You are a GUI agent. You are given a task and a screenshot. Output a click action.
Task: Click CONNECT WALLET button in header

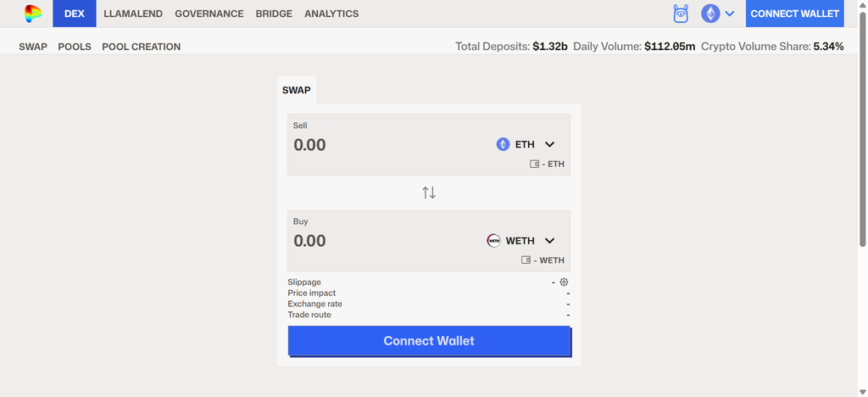point(795,14)
